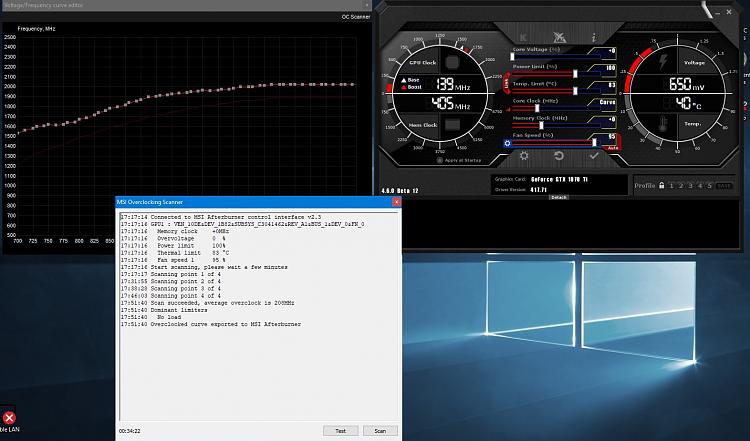
Task: Click the 'Scanning point 4 of 4' log line
Action: (170, 296)
